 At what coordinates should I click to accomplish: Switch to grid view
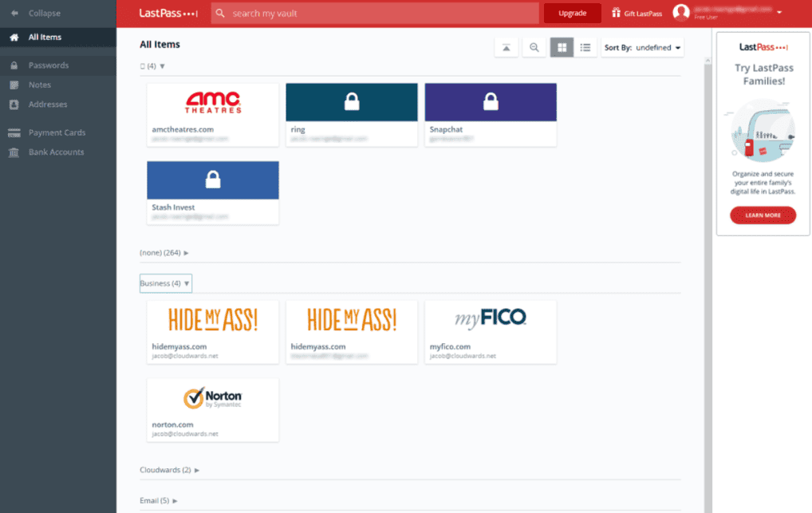562,48
